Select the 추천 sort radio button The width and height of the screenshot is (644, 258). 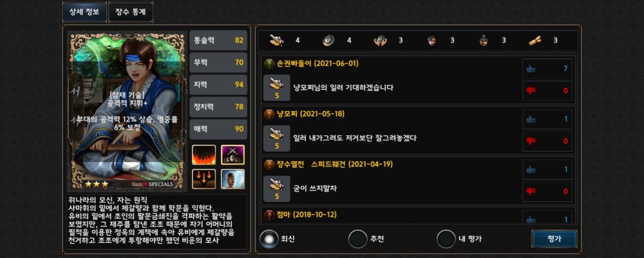click(x=358, y=239)
